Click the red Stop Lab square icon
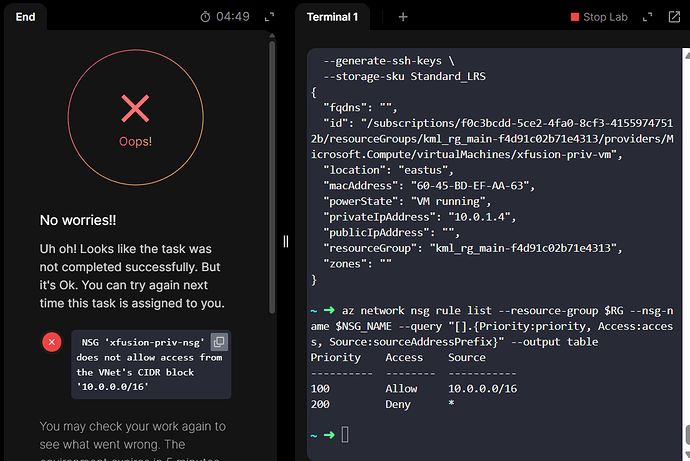 pyautogui.click(x=575, y=17)
